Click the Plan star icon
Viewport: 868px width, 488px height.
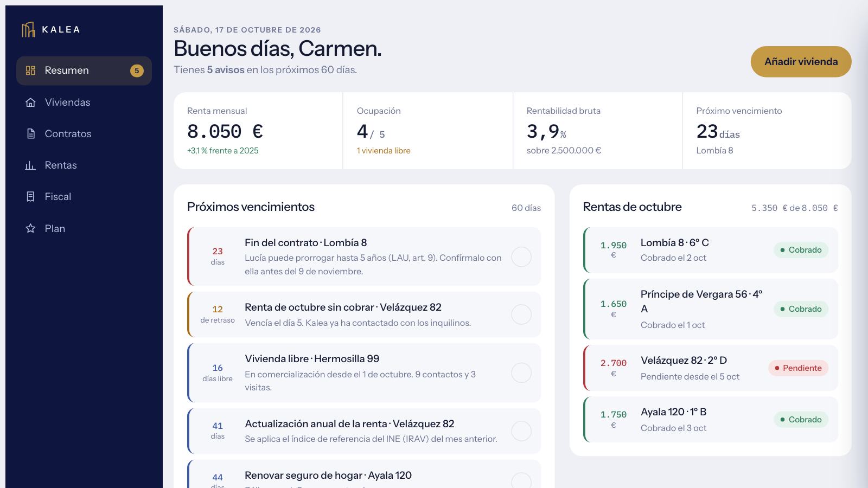(x=30, y=228)
